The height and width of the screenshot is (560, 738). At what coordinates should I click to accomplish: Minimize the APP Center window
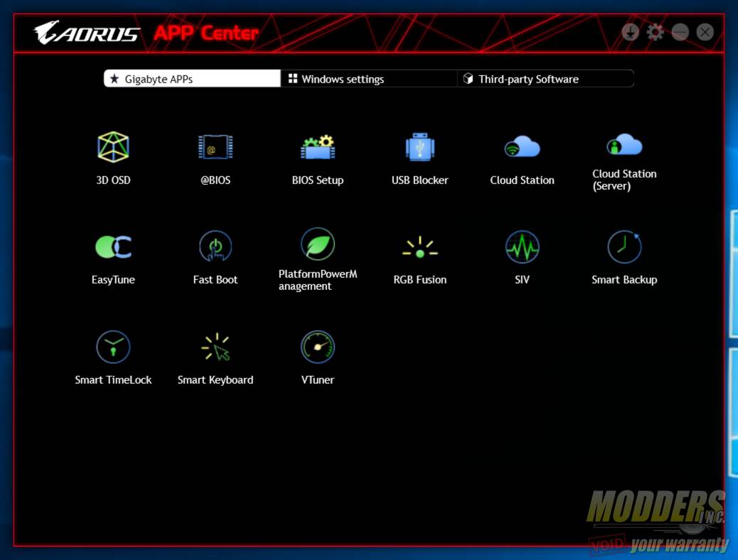coord(680,33)
